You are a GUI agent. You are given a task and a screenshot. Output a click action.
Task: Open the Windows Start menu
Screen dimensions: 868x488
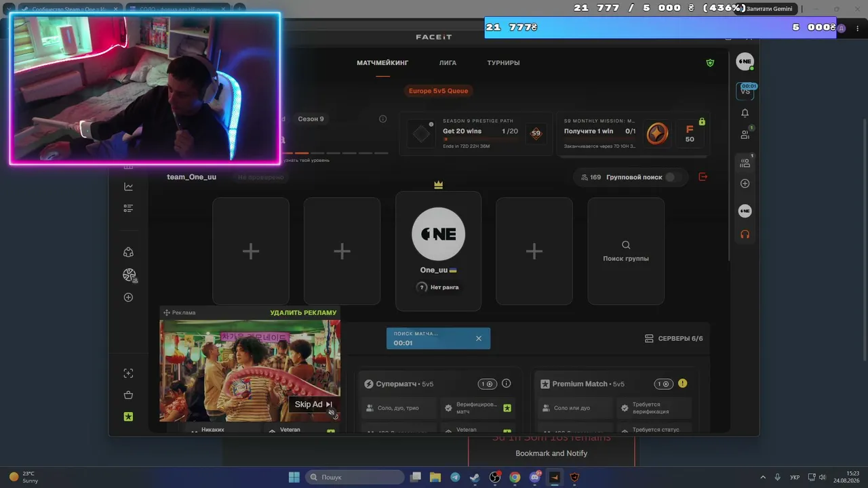[x=294, y=477]
